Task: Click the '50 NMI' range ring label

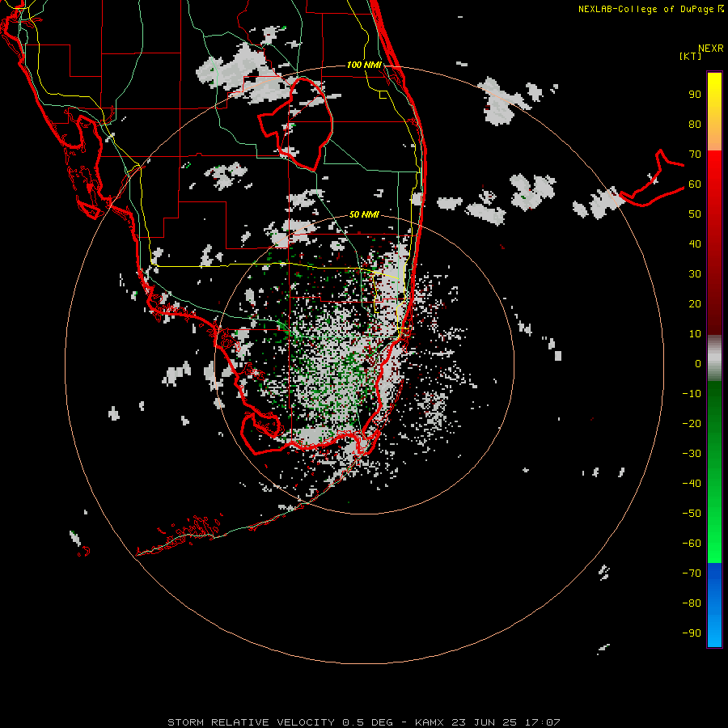Action: point(363,214)
